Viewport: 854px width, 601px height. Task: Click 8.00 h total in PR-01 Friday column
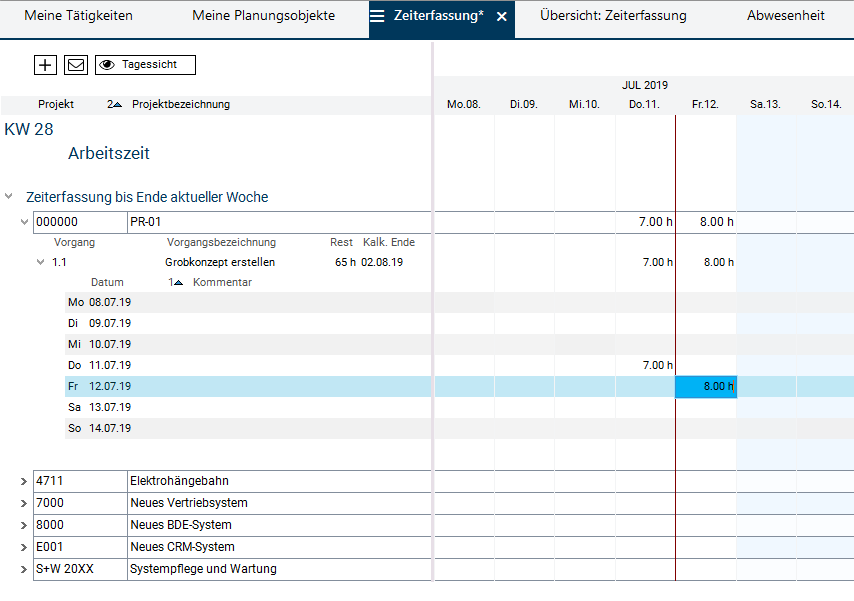click(x=717, y=222)
